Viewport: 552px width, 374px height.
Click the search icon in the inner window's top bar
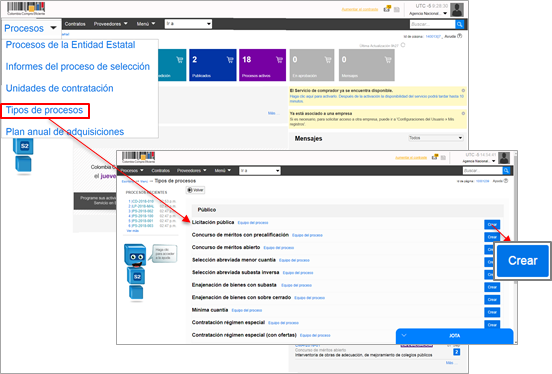pyautogui.click(x=506, y=170)
